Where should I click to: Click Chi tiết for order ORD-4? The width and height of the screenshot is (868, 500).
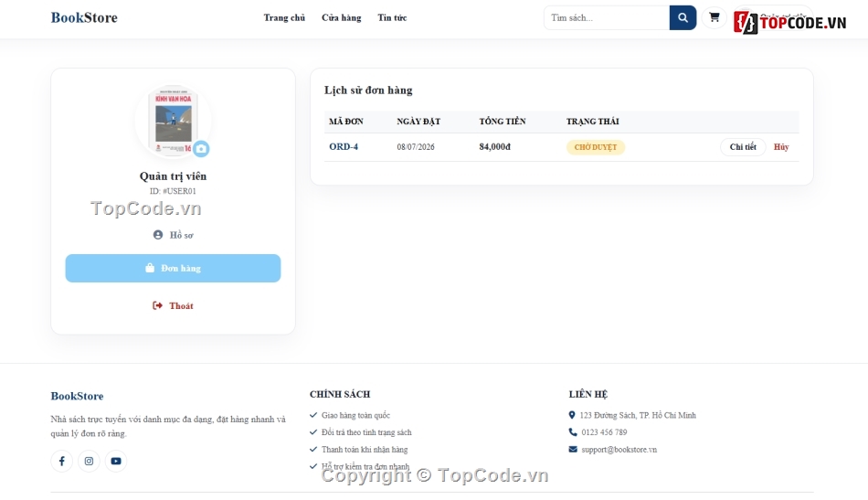pos(743,147)
